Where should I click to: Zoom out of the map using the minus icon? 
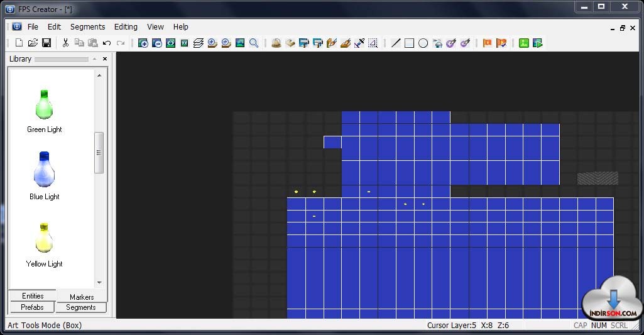pyautogui.click(x=157, y=43)
